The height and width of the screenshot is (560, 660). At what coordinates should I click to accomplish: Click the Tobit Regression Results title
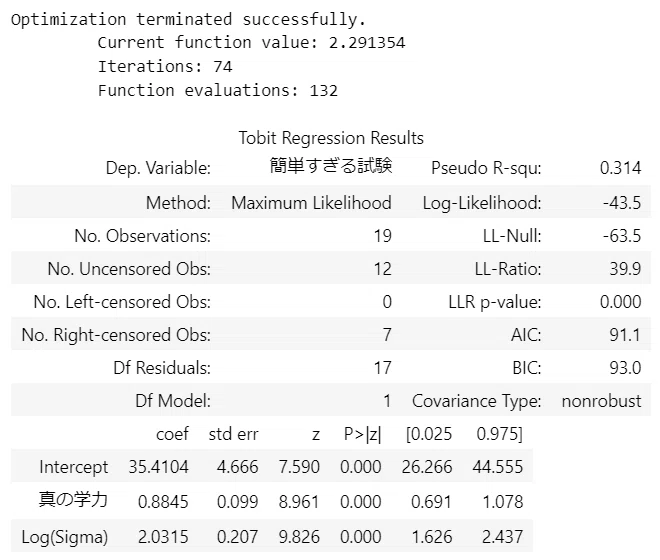[331, 138]
